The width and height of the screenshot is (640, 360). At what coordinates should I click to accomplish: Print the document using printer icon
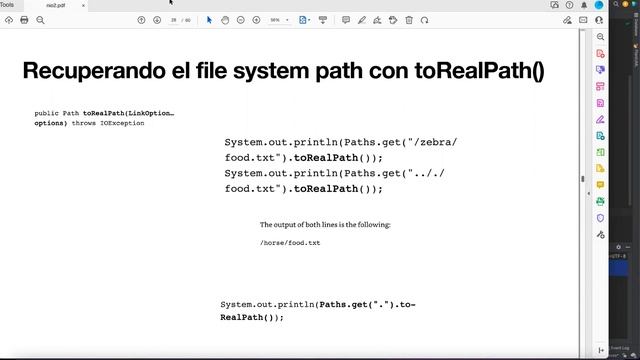pos(24,20)
